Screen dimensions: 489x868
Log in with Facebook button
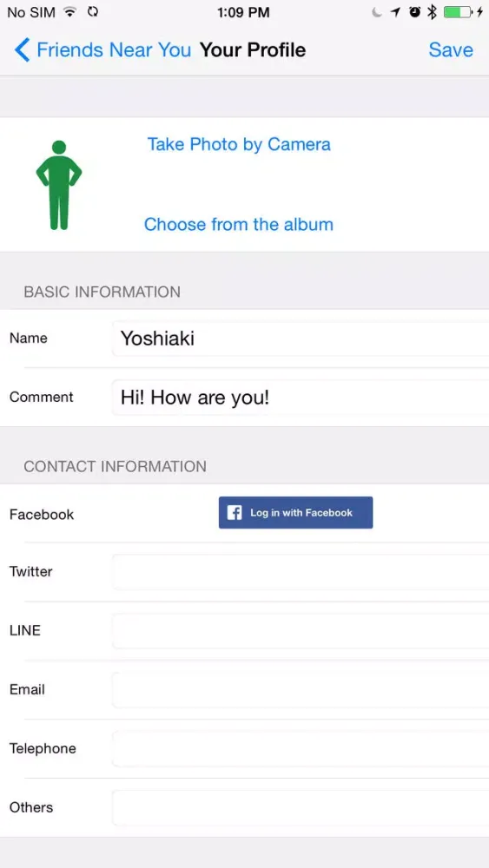pos(295,513)
